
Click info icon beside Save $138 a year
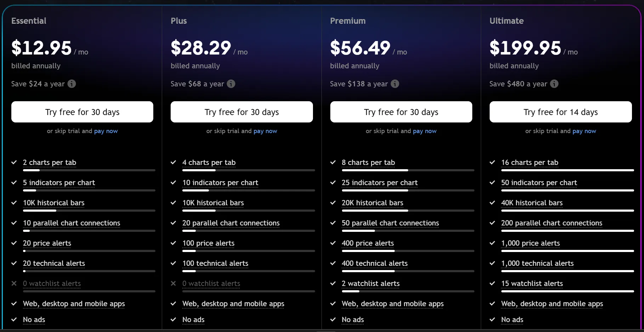click(x=395, y=84)
